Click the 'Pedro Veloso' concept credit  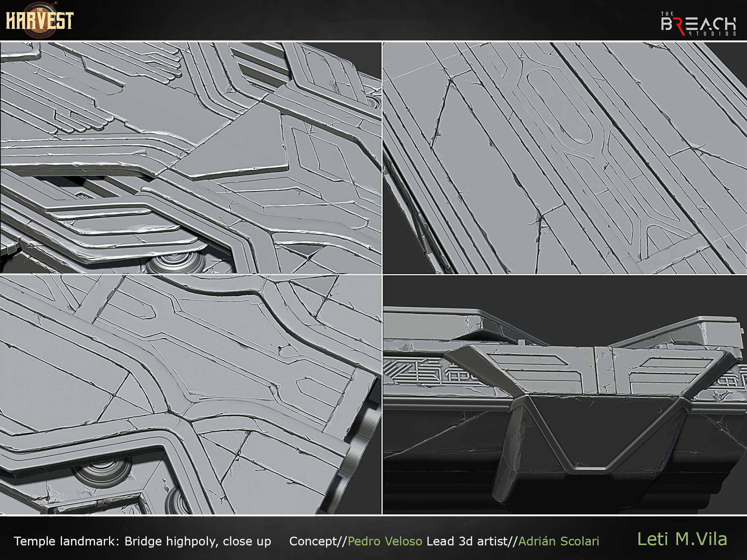pos(385,541)
